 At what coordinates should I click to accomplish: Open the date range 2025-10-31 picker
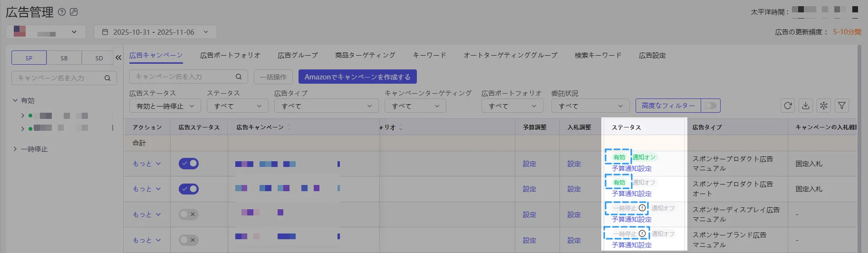click(x=155, y=32)
